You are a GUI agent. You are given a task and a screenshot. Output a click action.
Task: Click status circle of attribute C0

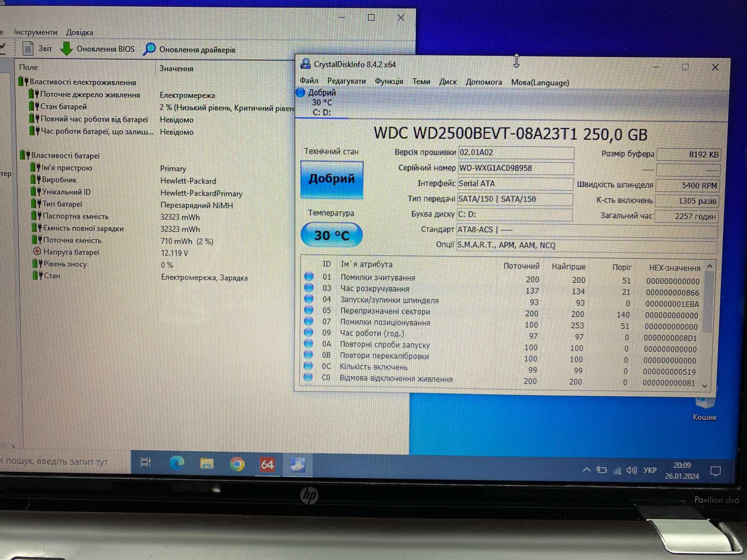tap(308, 377)
